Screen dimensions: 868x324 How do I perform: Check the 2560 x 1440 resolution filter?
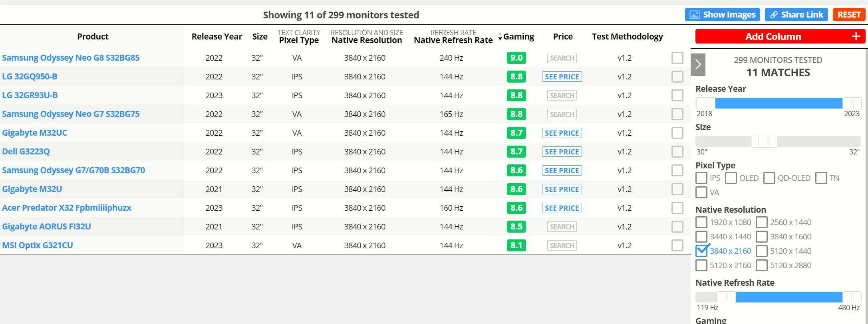(x=761, y=222)
